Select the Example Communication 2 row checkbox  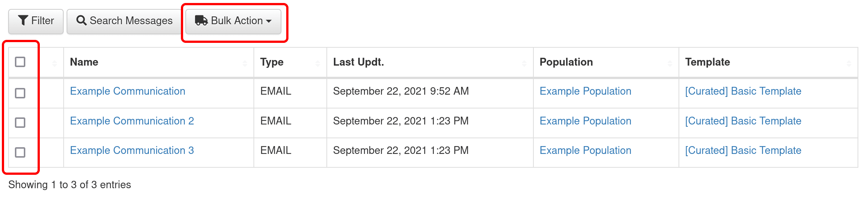pos(20,122)
